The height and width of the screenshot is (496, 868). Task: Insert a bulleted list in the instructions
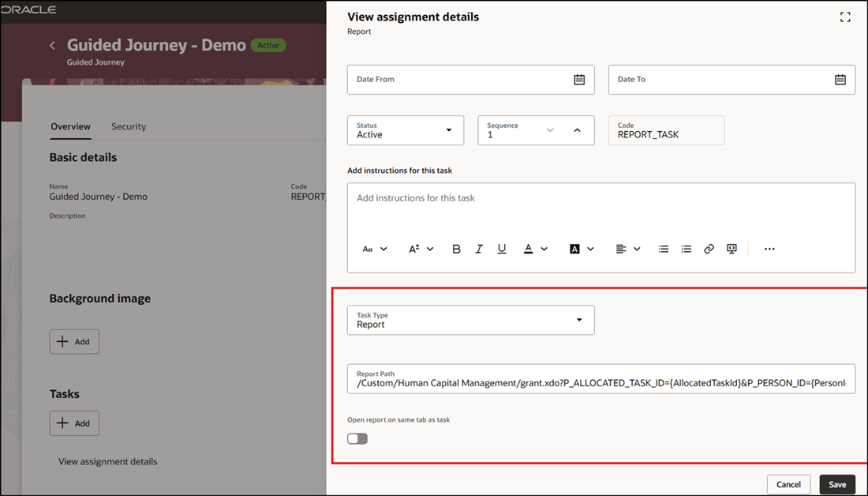coord(663,248)
